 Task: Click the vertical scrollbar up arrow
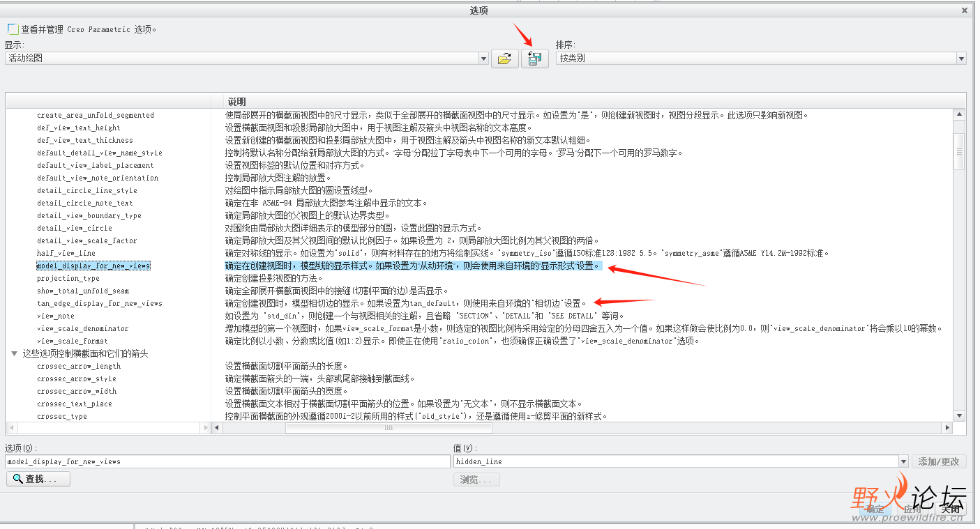(960, 115)
